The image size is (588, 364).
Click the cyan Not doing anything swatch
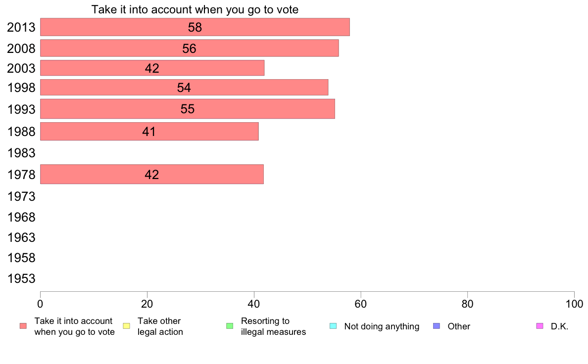pyautogui.click(x=333, y=326)
